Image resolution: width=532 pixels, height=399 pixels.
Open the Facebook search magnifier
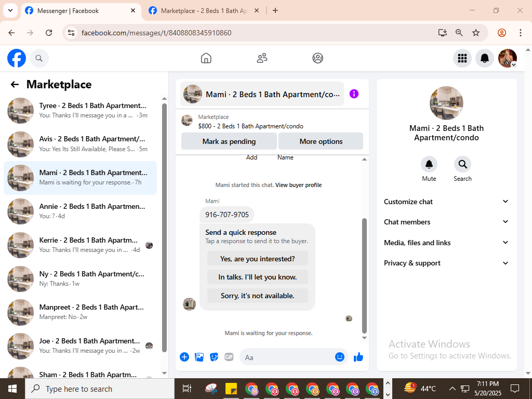tap(39, 58)
